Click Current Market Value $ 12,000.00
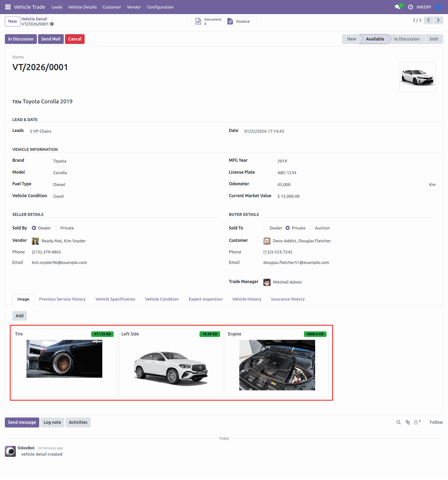 288,196
